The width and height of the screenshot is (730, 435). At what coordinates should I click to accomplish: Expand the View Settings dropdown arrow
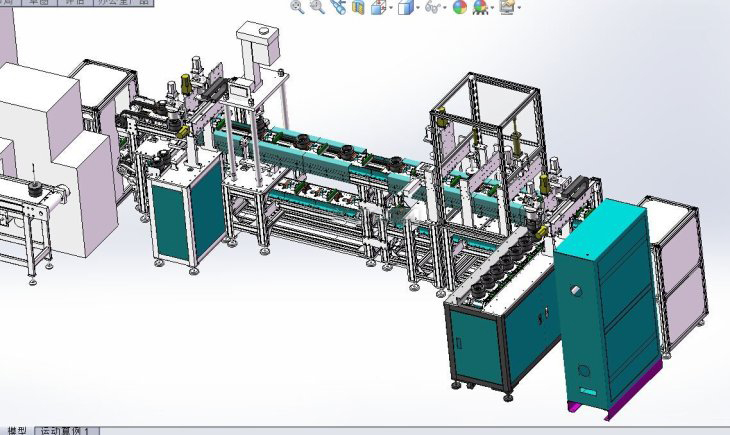coord(519,8)
